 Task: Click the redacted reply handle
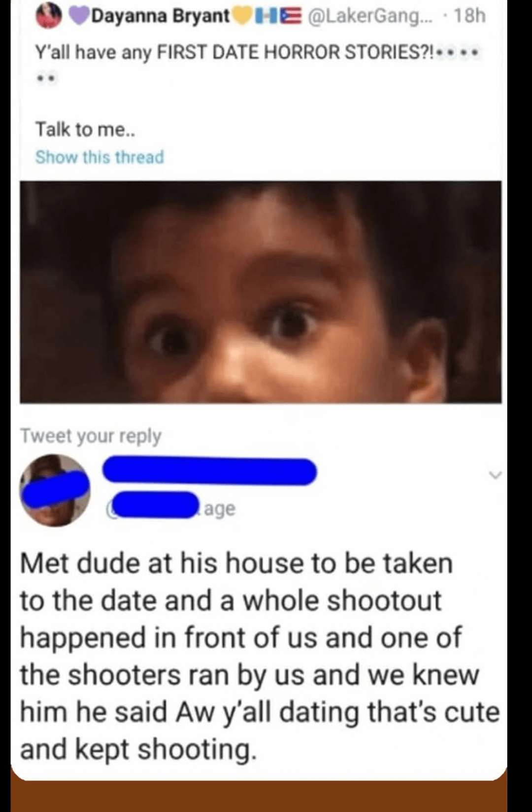153,505
